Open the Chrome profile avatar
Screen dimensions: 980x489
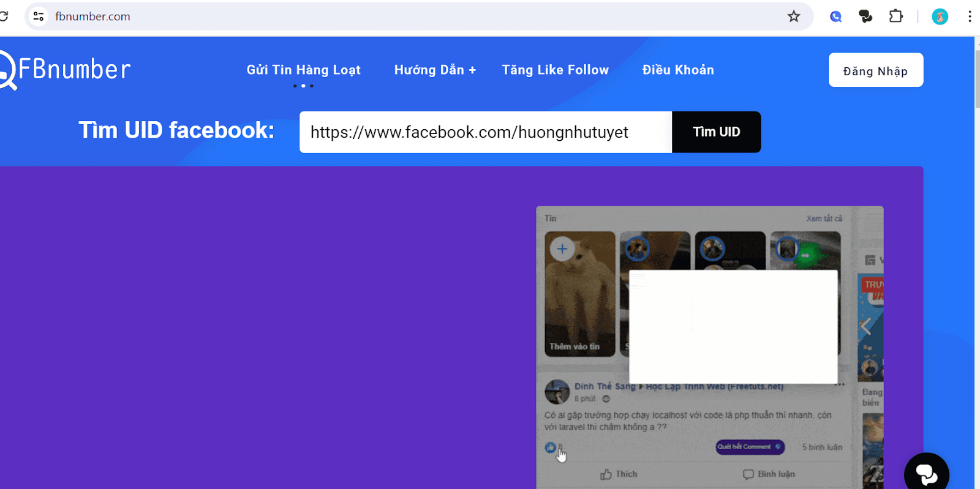coord(940,17)
